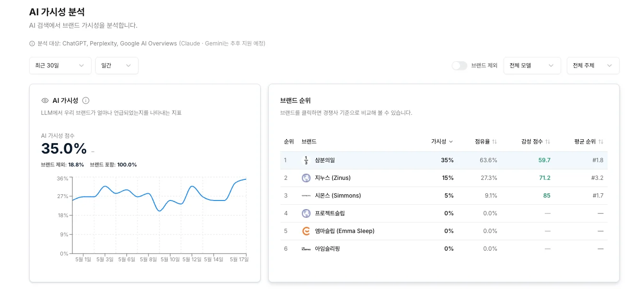Screen dimensions: 644x289
Task: Click 지누스 share value 27.3%
Action: tap(489, 178)
